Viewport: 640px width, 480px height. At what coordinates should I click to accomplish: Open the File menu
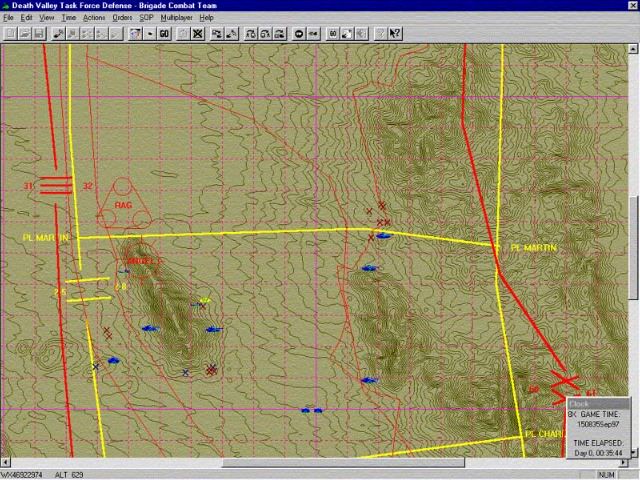click(x=8, y=18)
